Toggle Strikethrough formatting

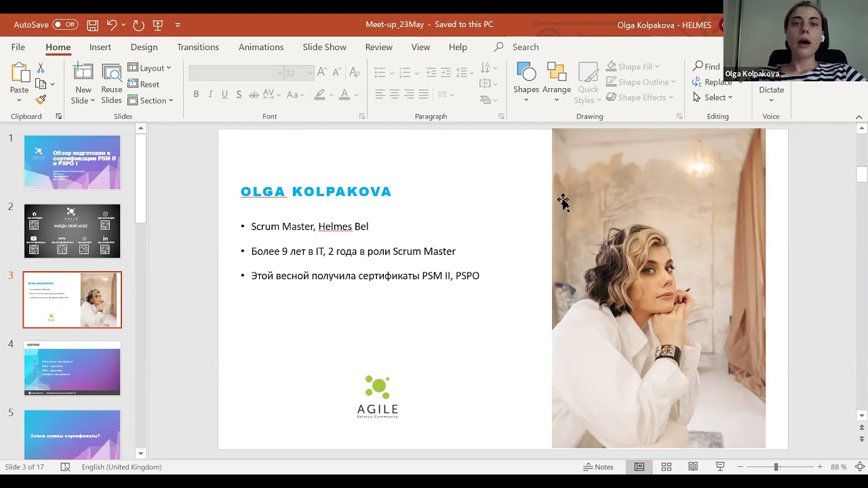254,94
